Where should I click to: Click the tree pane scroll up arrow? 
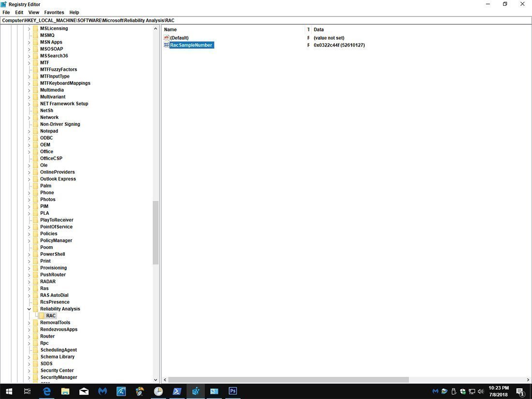(x=155, y=29)
